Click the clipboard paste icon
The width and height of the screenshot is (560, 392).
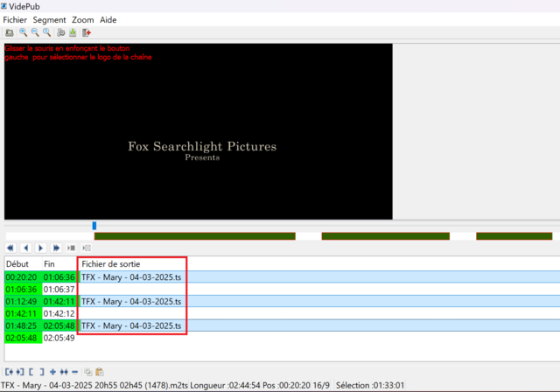[x=100, y=372]
